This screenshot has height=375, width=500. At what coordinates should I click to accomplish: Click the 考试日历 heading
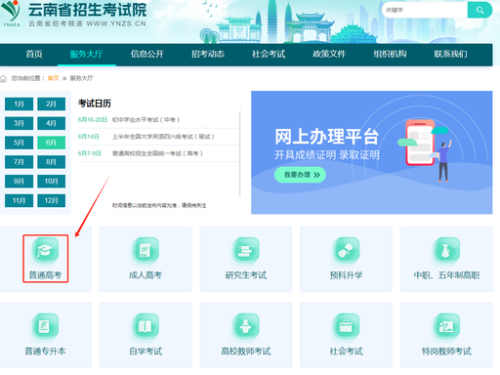[x=94, y=103]
